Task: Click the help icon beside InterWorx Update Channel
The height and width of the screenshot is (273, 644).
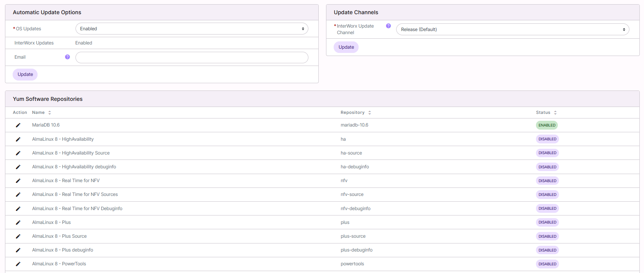Action: pos(388,26)
